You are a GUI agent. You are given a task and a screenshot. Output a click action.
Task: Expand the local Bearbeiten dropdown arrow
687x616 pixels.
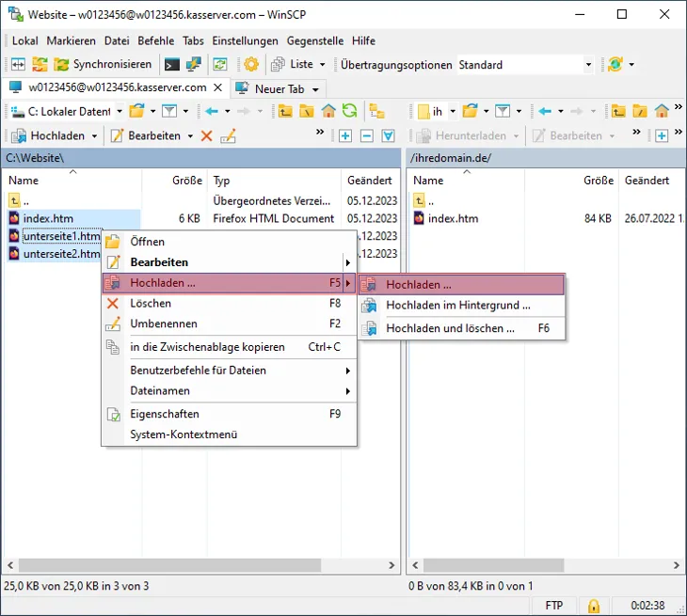click(x=190, y=136)
